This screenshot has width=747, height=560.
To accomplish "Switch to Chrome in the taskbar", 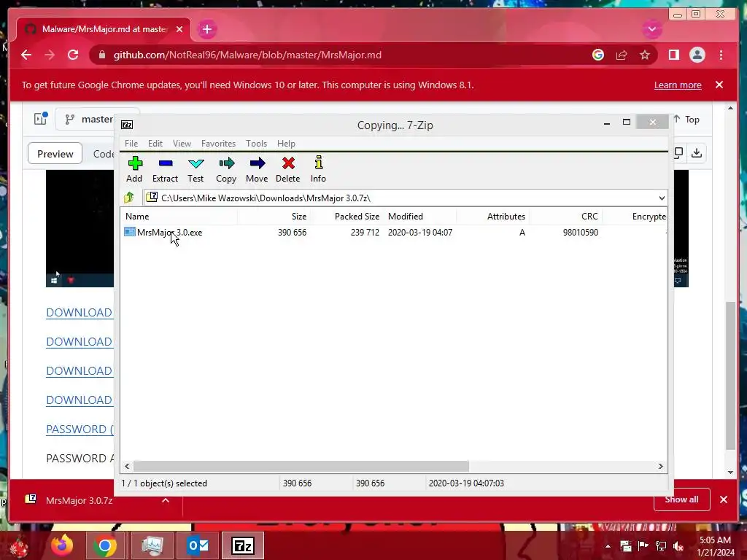I will click(x=105, y=545).
